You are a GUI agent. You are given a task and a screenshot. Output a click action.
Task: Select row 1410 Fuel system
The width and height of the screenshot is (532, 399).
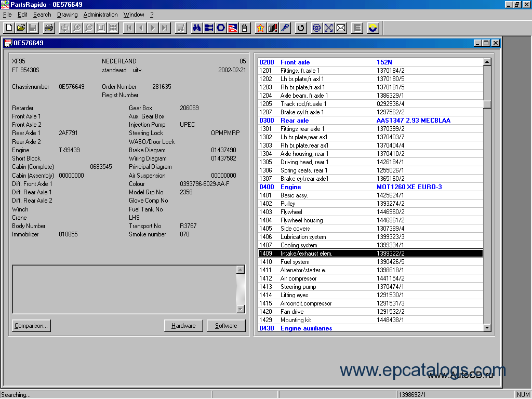pos(370,262)
